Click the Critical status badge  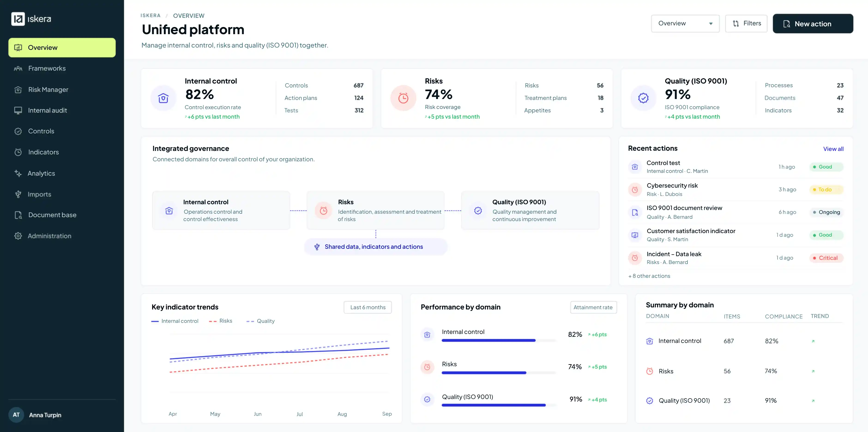(826, 258)
